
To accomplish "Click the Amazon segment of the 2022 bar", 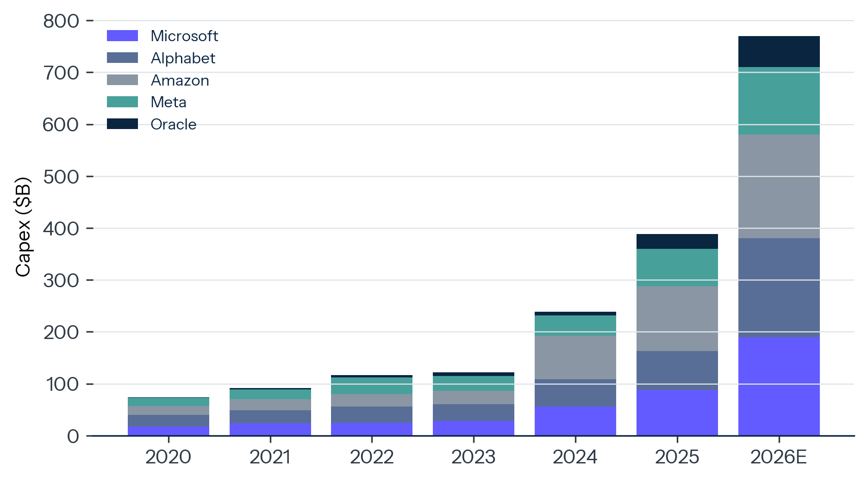I will pyautogui.click(x=372, y=401).
